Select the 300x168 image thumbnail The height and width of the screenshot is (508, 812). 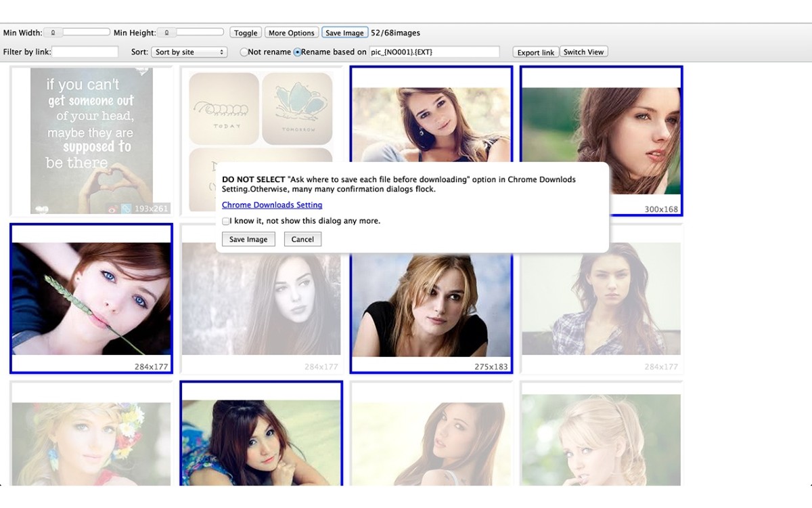point(601,135)
